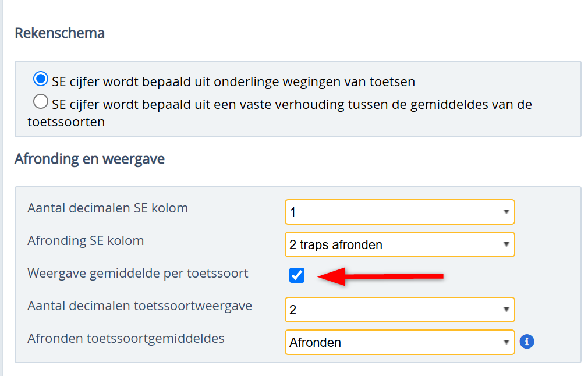
Task: Click the 'Weergave gemiddelde per toetssoort' label
Action: (x=138, y=273)
